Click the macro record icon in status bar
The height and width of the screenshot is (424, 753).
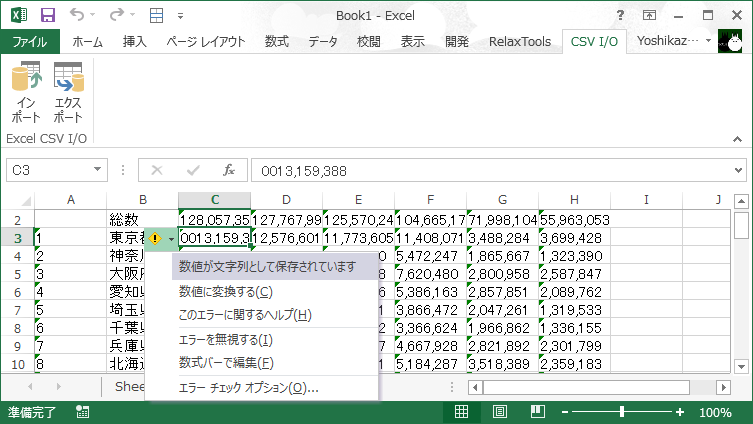point(82,412)
